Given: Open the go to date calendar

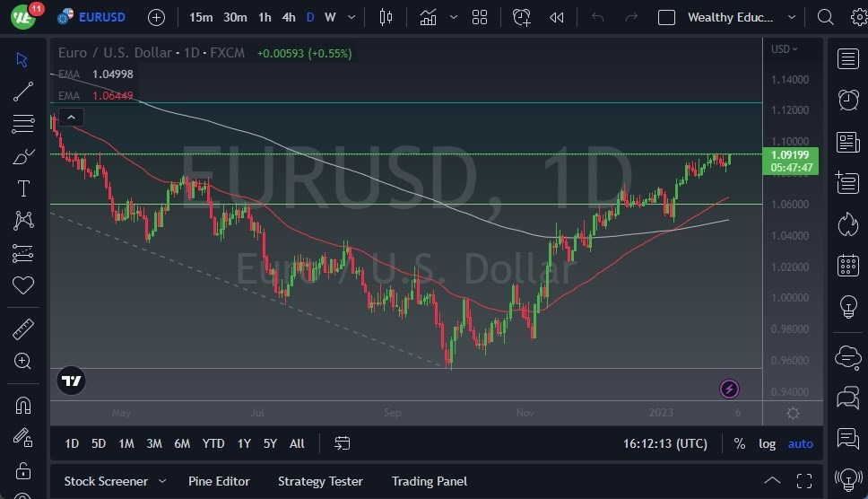Looking at the screenshot, I should pos(343,443).
